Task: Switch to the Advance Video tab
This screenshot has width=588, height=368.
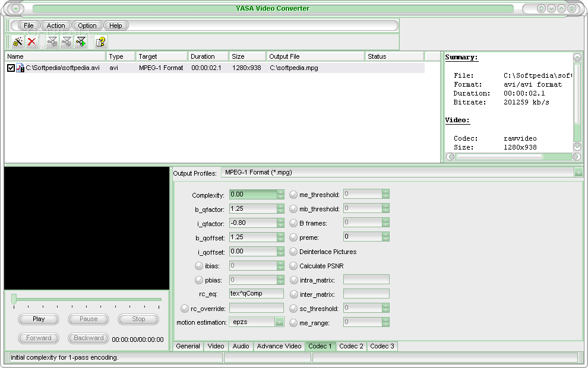Action: 279,346
